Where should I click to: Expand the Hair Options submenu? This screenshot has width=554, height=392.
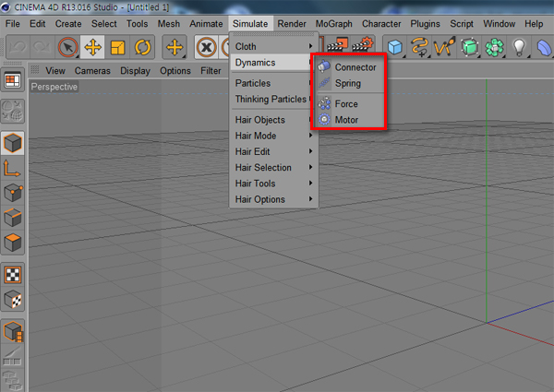[274, 199]
